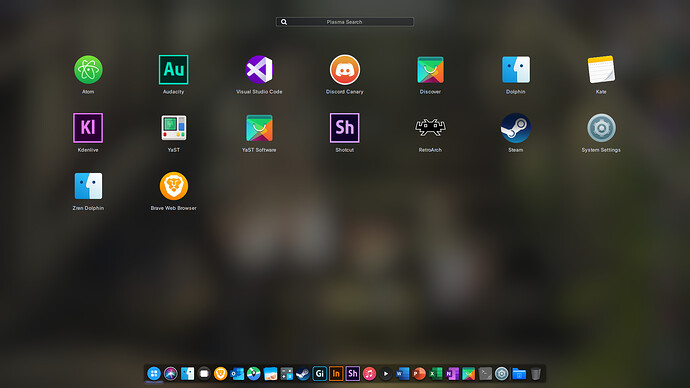
Task: Launch the media player play icon in dock
Action: (x=386, y=374)
